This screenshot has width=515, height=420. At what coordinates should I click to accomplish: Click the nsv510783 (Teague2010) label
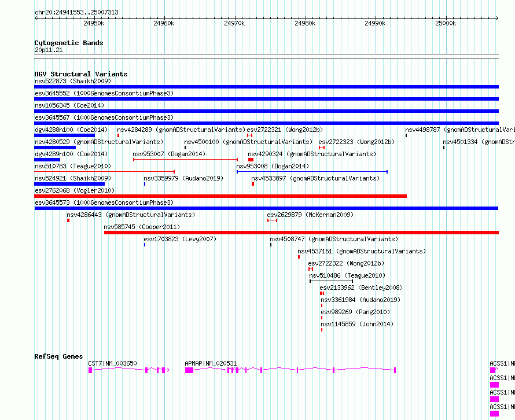[x=73, y=166]
